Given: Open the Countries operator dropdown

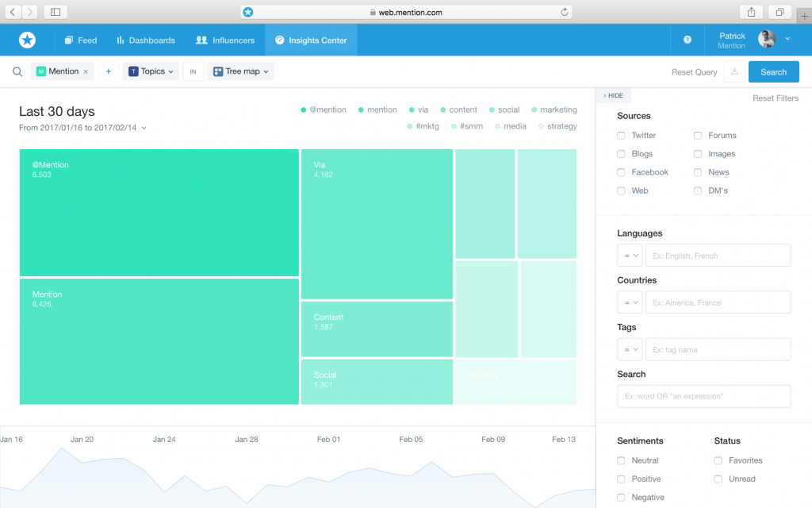Looking at the screenshot, I should click(630, 302).
